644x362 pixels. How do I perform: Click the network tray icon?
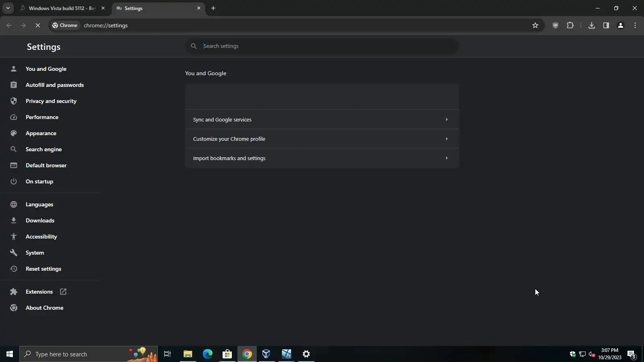click(582, 354)
